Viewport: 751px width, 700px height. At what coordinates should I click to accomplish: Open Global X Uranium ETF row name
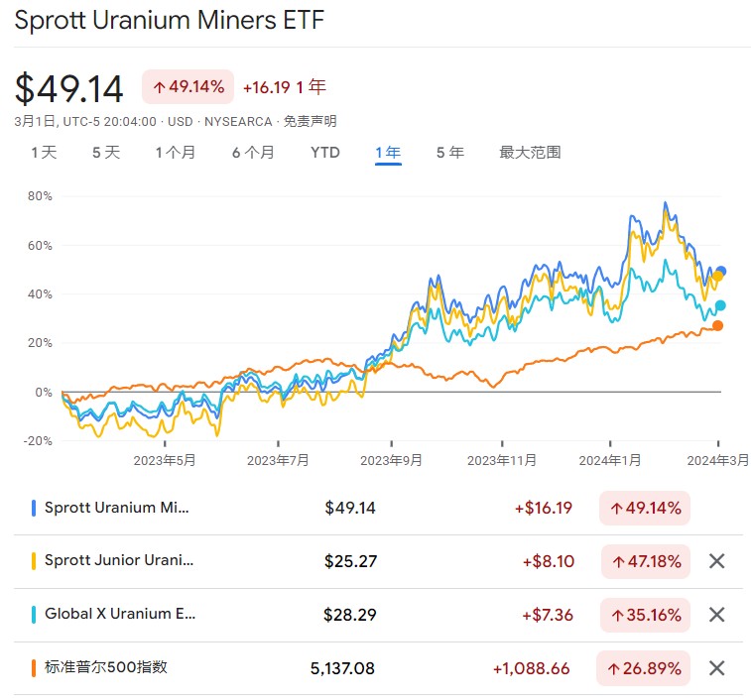[x=120, y=615]
